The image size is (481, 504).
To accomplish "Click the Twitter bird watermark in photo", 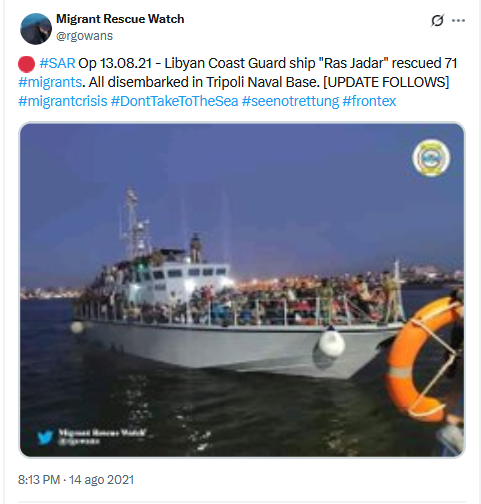I will coord(45,437).
